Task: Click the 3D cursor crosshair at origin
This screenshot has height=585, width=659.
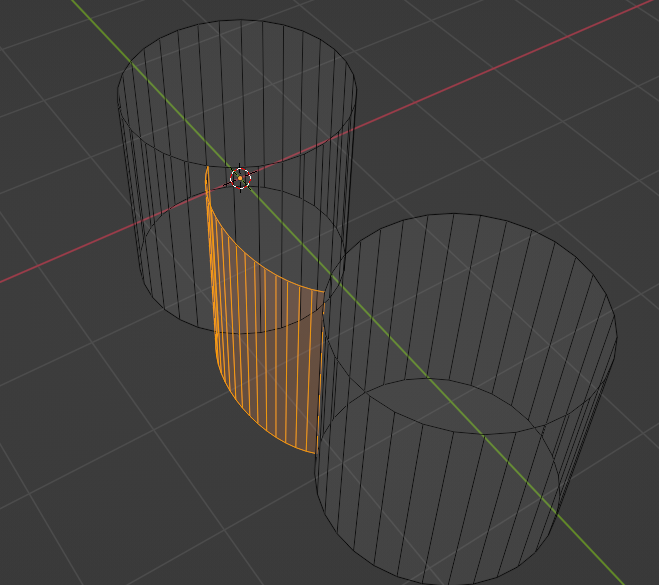Action: (240, 178)
